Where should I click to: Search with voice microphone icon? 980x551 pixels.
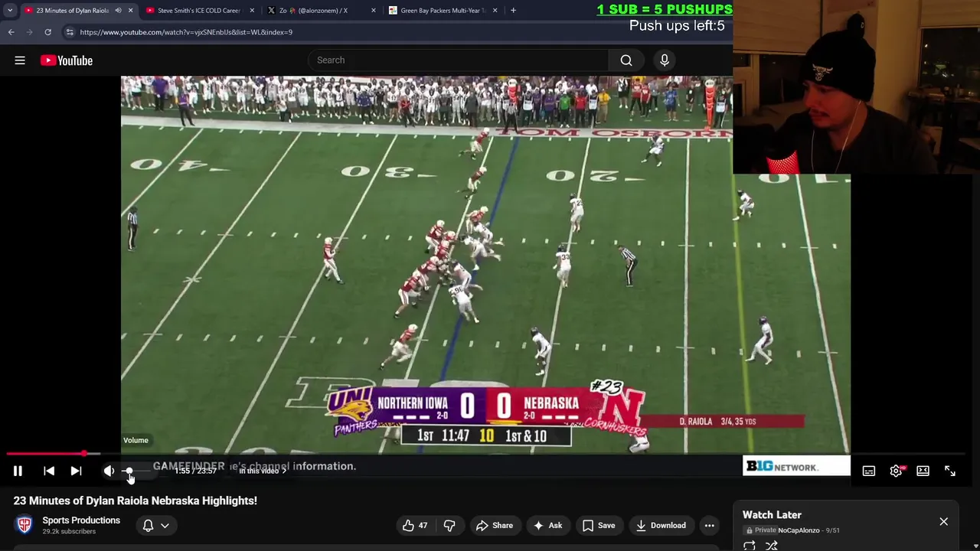click(x=665, y=60)
